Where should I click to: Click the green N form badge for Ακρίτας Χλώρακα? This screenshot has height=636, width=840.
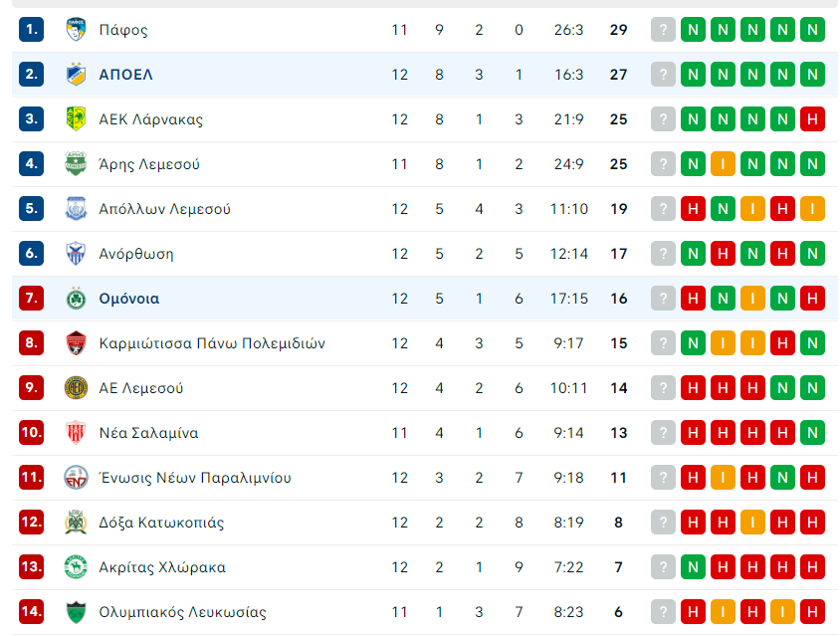(693, 567)
